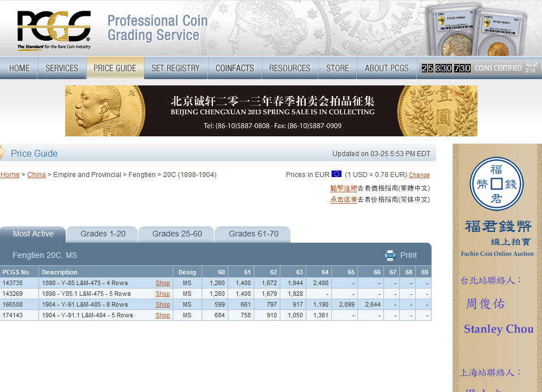Open the SET REGISTRY menu item

point(176,68)
